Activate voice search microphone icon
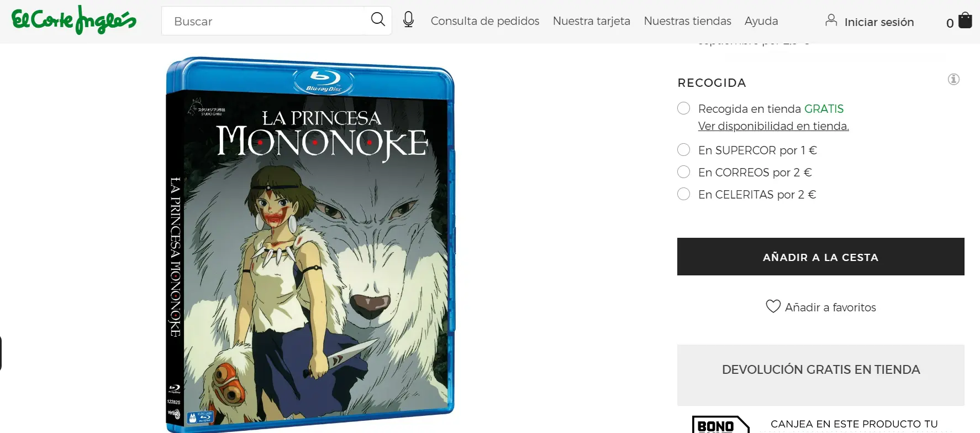The height and width of the screenshot is (433, 980). [408, 20]
